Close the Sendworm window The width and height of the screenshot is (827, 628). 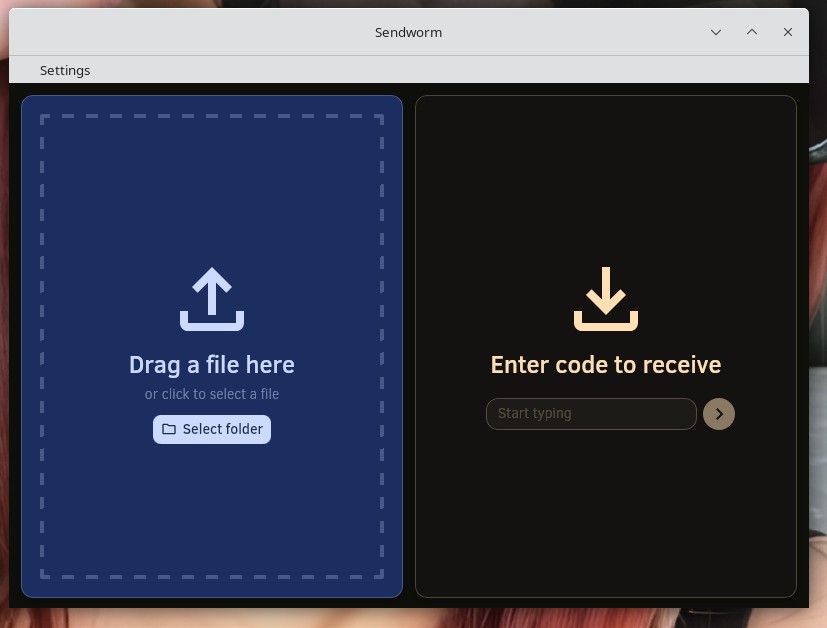[x=788, y=32]
